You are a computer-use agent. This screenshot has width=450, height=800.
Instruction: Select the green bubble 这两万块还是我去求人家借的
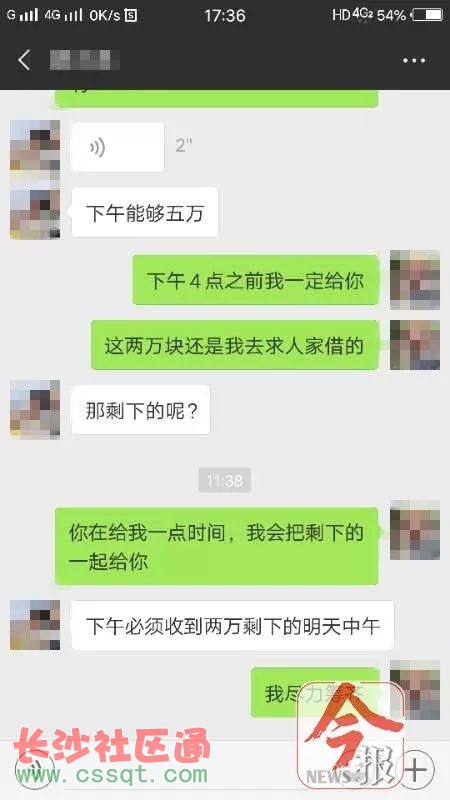coord(235,345)
